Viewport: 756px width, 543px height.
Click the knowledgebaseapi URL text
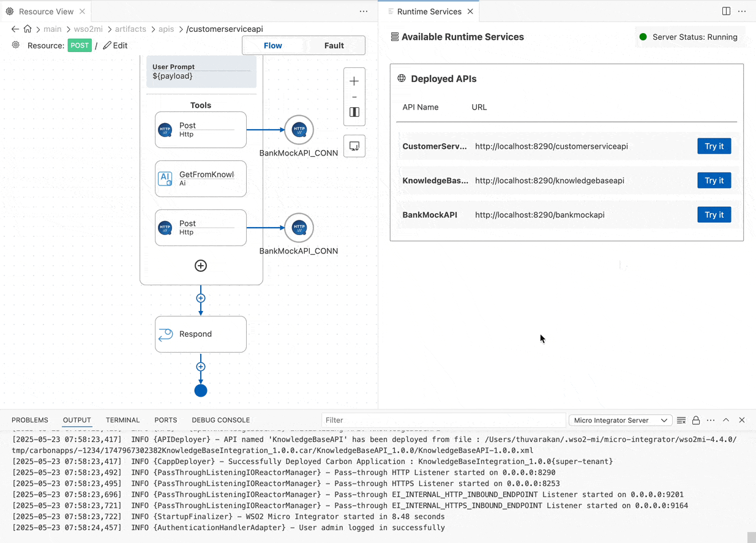pyautogui.click(x=550, y=181)
